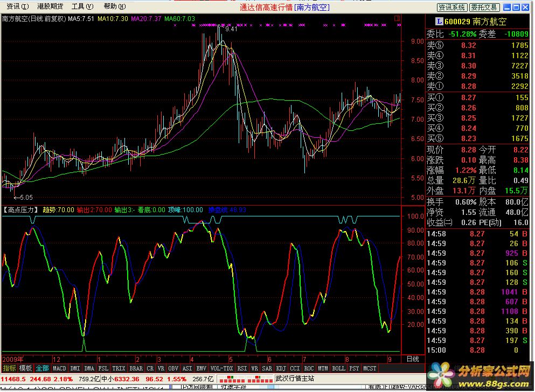535x392 pixels.
Task: Switch indicator to BRAR
Action: click(136, 368)
